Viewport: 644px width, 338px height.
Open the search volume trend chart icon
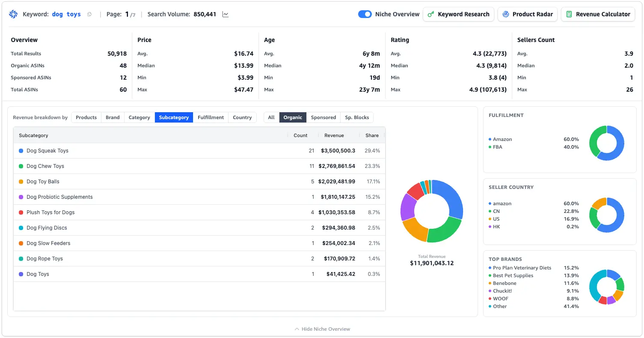226,14
